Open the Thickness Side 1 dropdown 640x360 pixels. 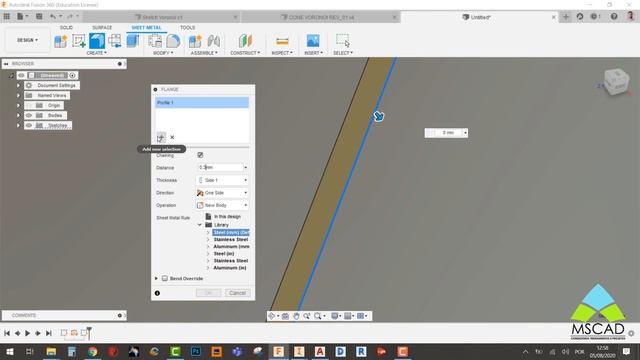pos(222,180)
